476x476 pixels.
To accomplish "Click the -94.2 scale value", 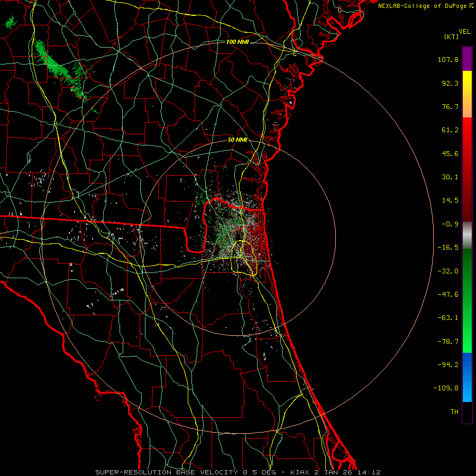I will pos(448,365).
